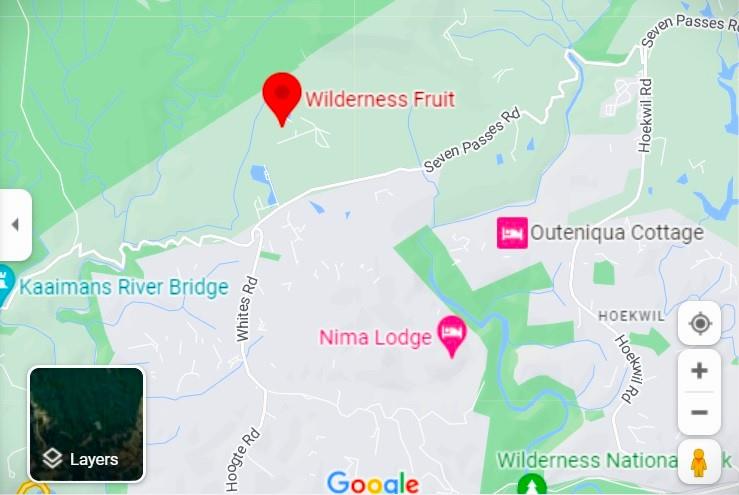The height and width of the screenshot is (495, 739).
Task: Click the Wilderness Fruit place label
Action: click(380, 99)
